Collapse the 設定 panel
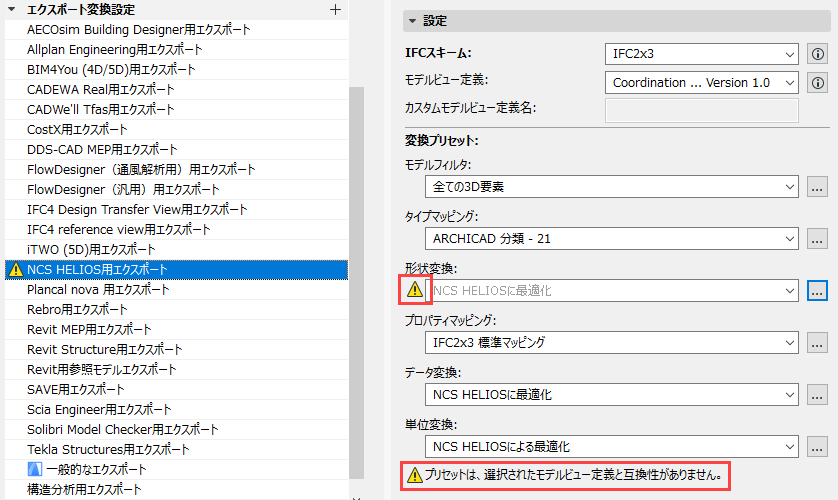This screenshot has height=500, width=838. pos(412,21)
